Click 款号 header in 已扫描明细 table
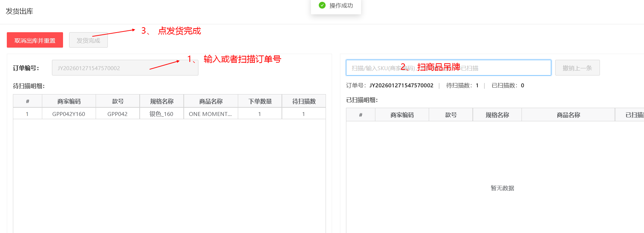 pyautogui.click(x=451, y=115)
